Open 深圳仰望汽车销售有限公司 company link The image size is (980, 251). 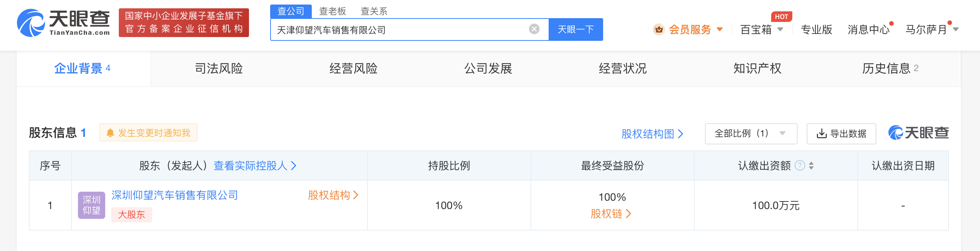[174, 195]
